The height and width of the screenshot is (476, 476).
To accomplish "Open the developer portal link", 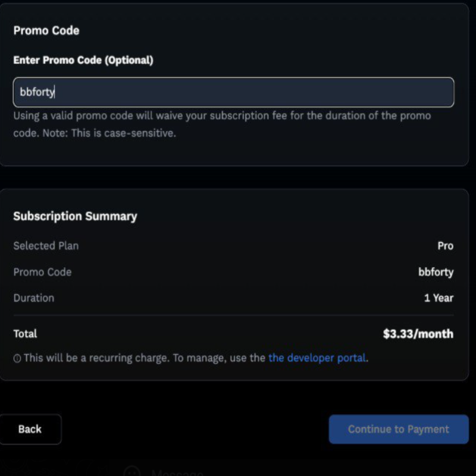I will point(317,358).
